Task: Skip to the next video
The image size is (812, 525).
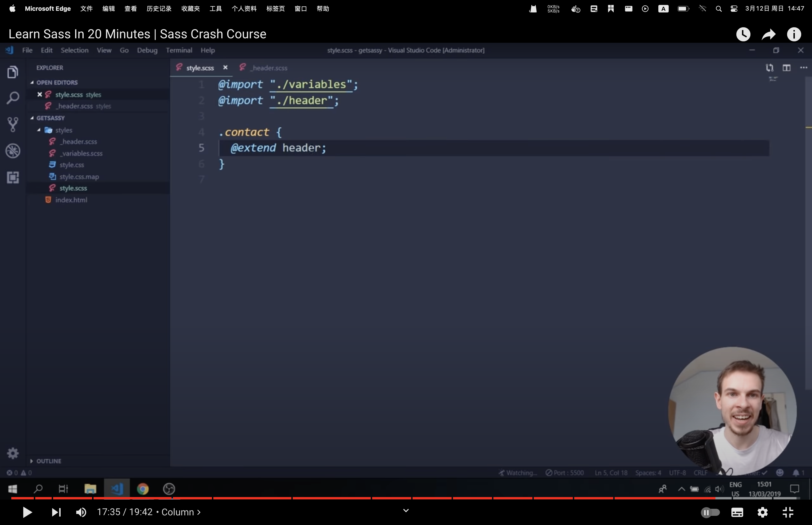Action: point(56,512)
